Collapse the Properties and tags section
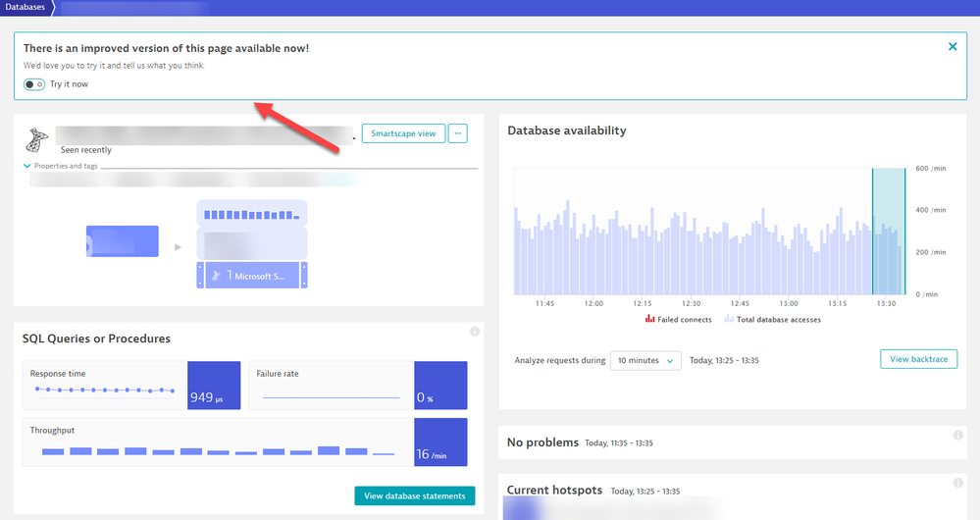This screenshot has height=520, width=980. point(28,166)
